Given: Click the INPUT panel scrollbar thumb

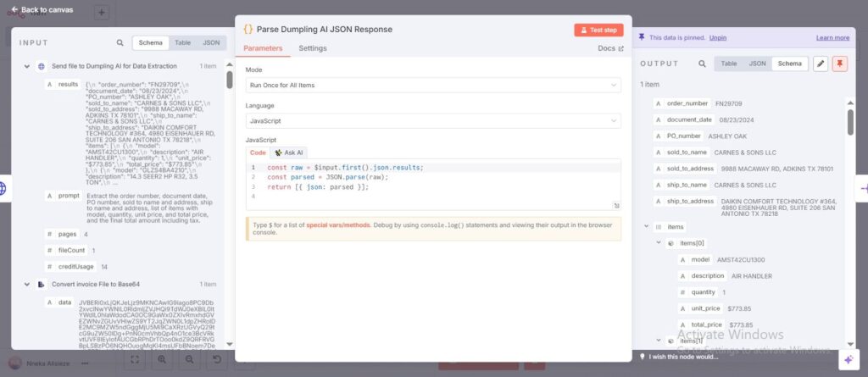Looking at the screenshot, I should coord(230,80).
